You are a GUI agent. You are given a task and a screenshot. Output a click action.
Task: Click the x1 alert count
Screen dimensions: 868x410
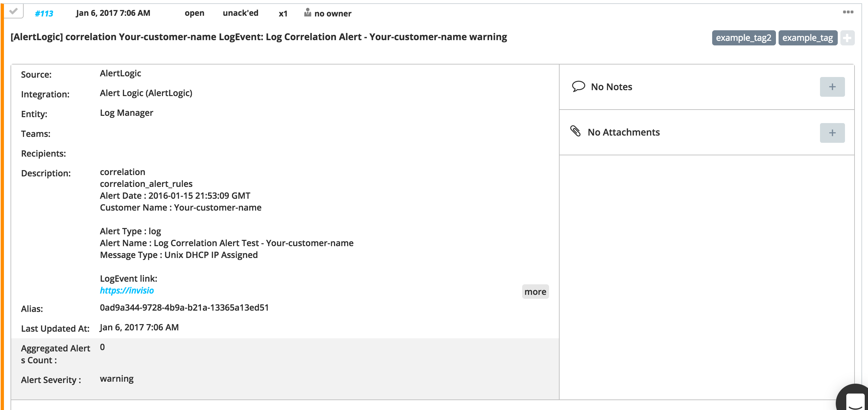click(283, 13)
